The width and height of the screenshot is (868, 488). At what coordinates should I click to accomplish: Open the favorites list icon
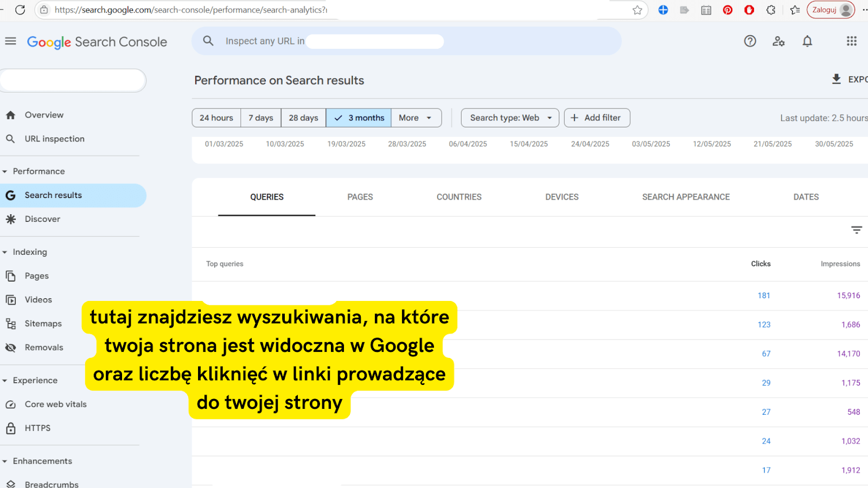point(795,10)
